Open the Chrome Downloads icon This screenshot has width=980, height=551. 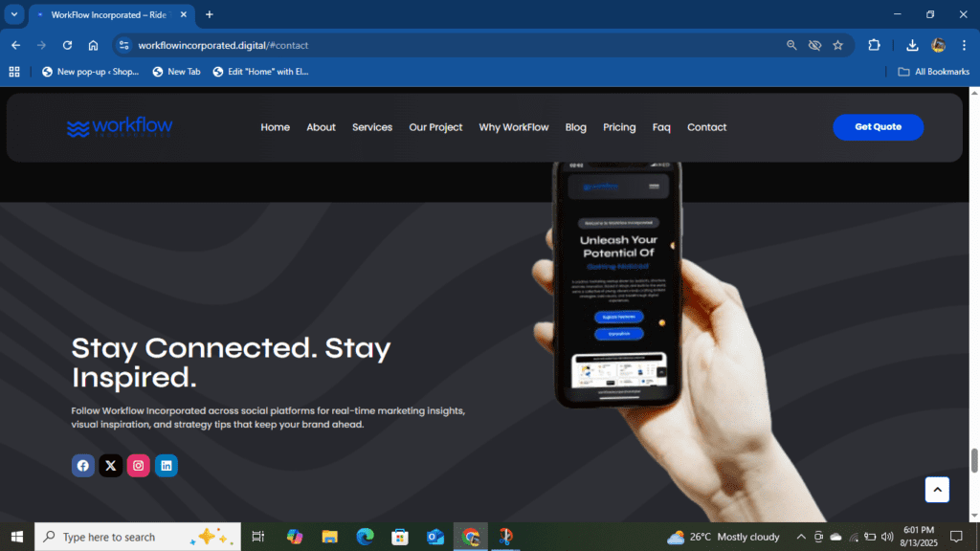[x=912, y=45]
